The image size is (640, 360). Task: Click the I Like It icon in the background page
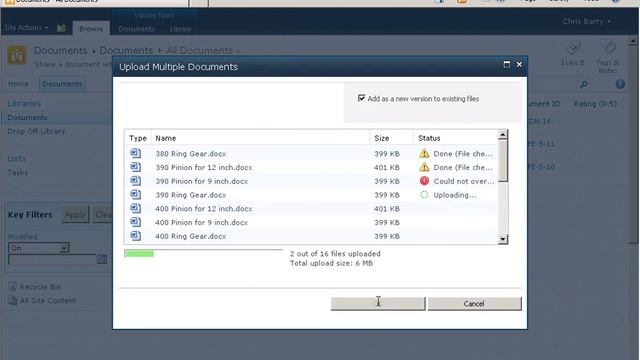point(573,48)
